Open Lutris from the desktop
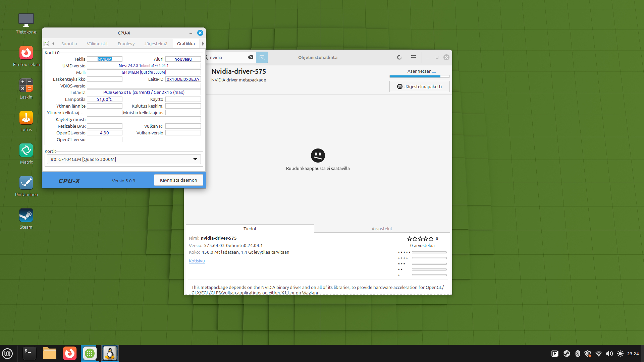 26,121
